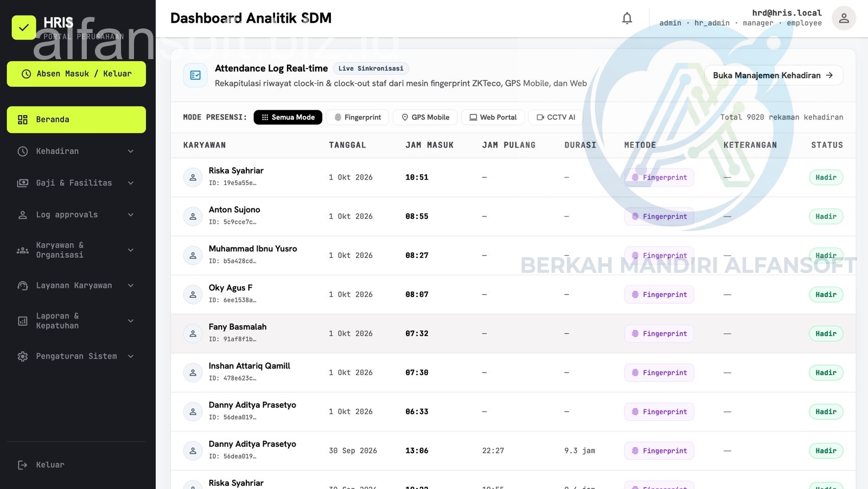This screenshot has width=868, height=489.
Task: Open the user profile avatar icon
Action: tap(844, 18)
